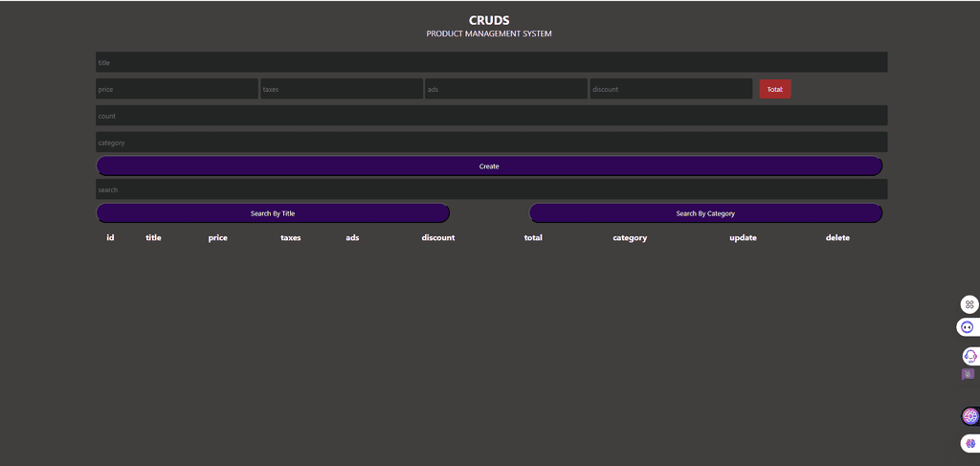Click the category column header

(630, 238)
